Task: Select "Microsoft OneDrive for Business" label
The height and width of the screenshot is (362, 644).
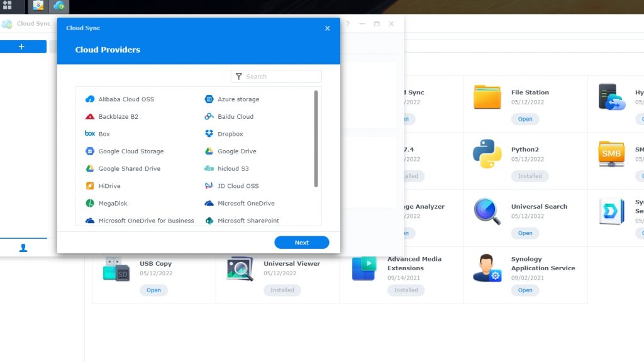Action: pyautogui.click(x=146, y=221)
